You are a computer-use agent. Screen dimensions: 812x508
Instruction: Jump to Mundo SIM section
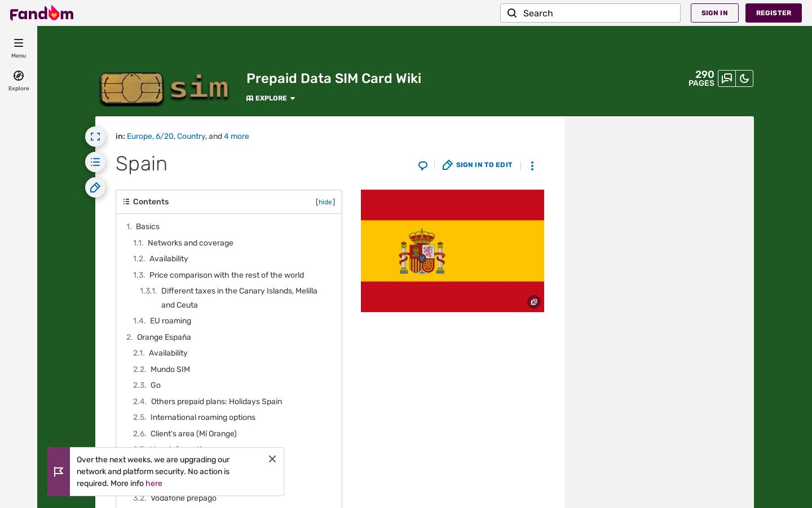click(170, 369)
